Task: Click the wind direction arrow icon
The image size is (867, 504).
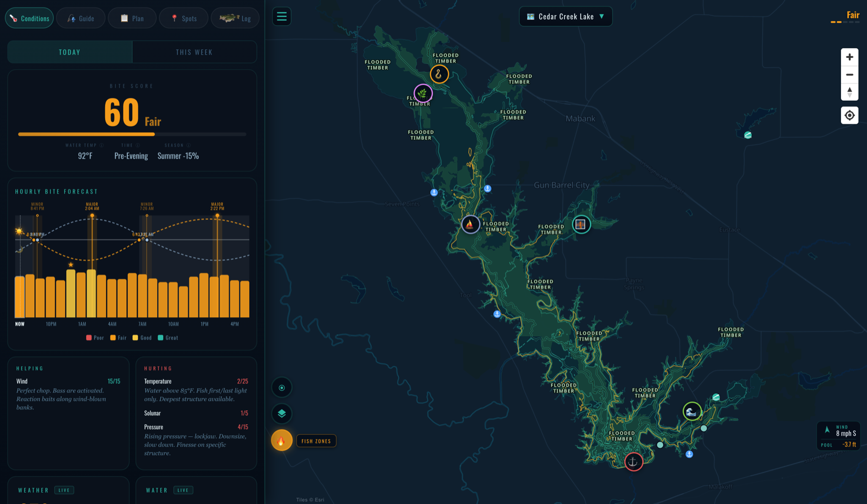Action: (x=827, y=430)
